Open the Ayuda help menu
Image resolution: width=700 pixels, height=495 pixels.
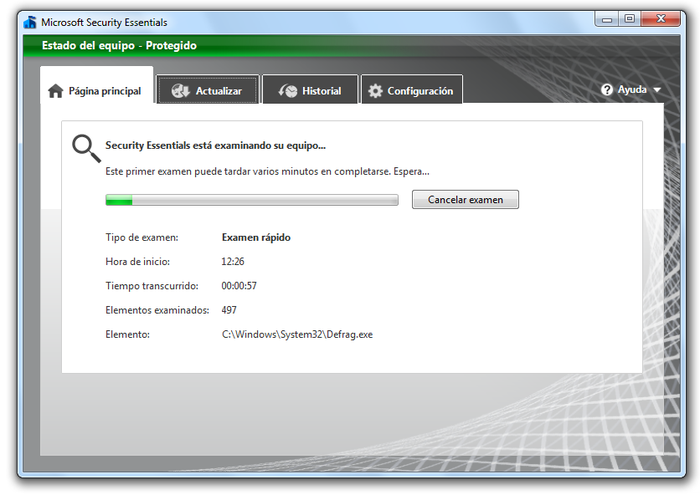(x=631, y=90)
